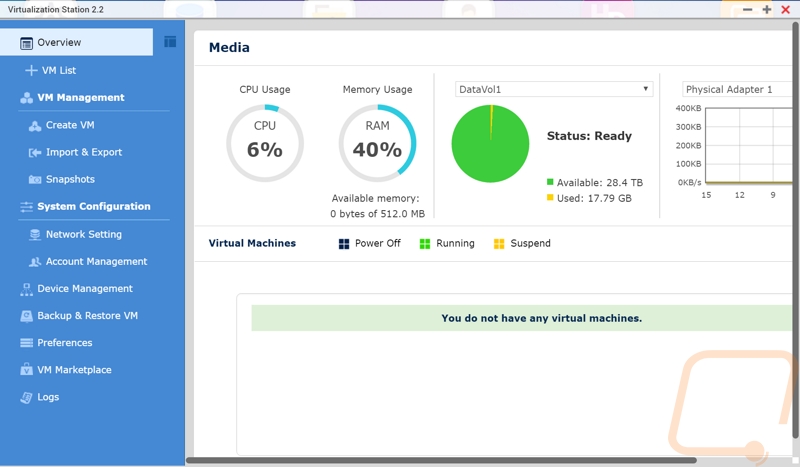Click the Running legend icon

(x=424, y=244)
